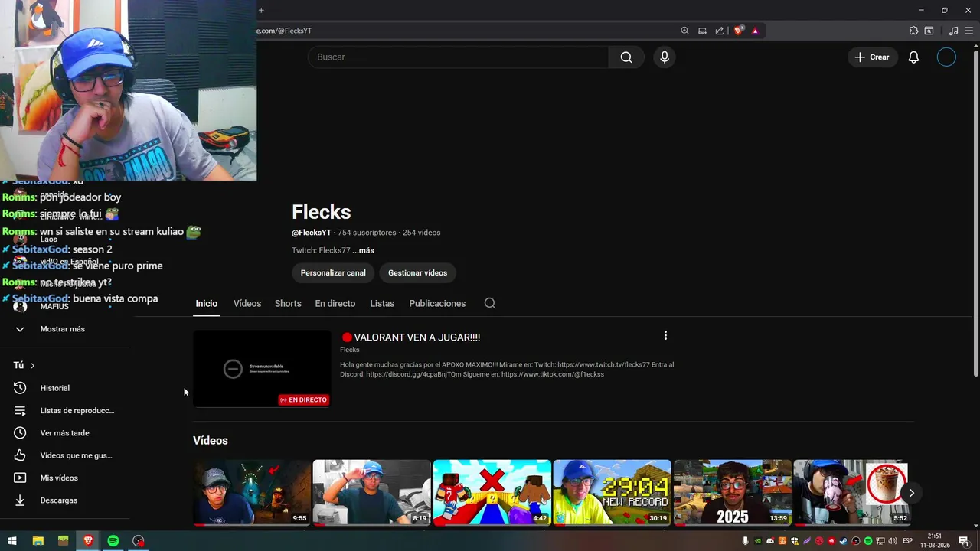Switch to the Listas channel tab
The width and height of the screenshot is (980, 551).
[382, 304]
